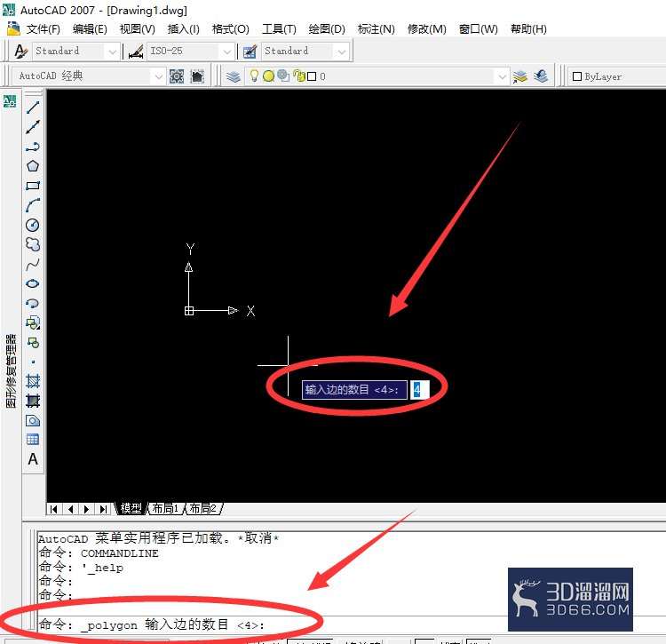The height and width of the screenshot is (644, 666).
Task: Open the 帮助(H) menu
Action: click(x=528, y=29)
